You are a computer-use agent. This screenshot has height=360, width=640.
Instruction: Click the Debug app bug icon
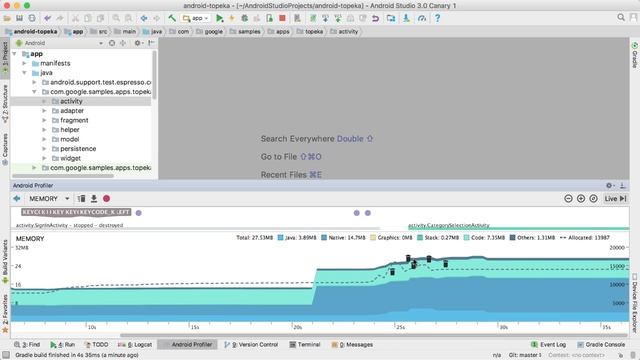[x=244, y=18]
